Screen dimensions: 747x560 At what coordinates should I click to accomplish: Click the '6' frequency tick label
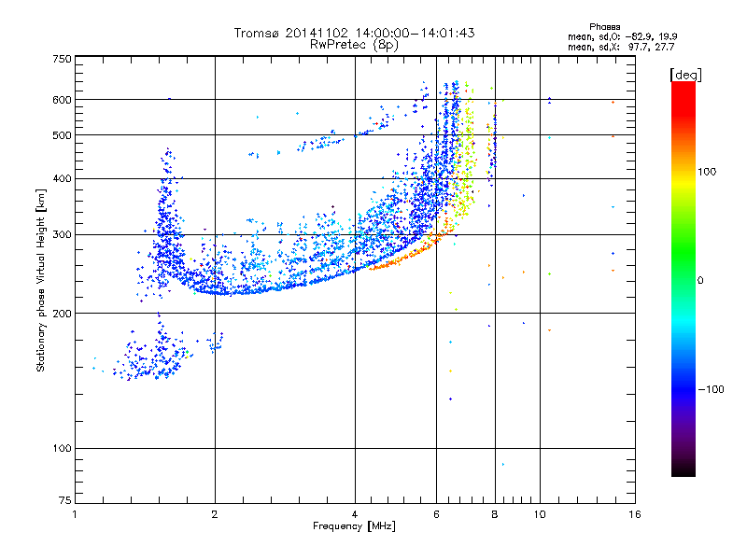pyautogui.click(x=436, y=514)
